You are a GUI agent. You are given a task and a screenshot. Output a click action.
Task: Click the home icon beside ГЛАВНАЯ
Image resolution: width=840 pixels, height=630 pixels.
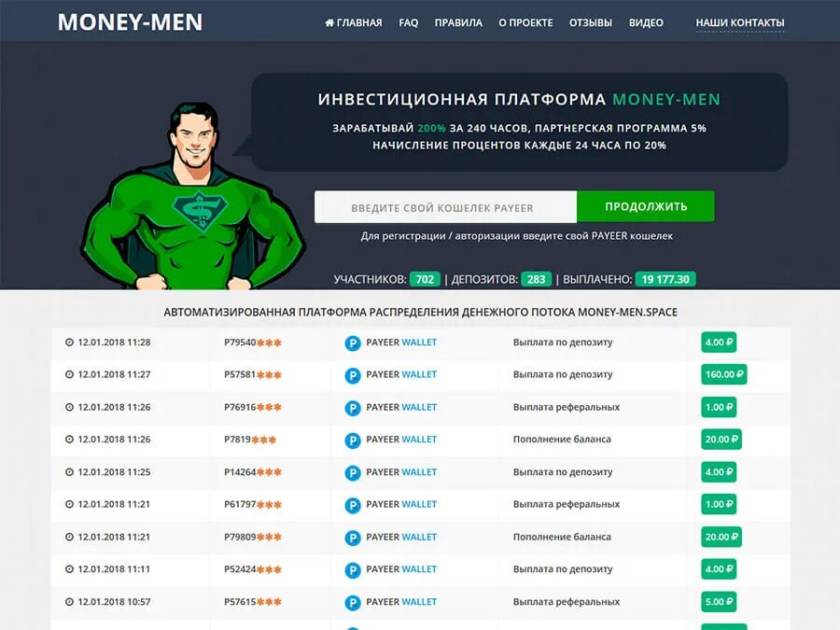point(329,22)
